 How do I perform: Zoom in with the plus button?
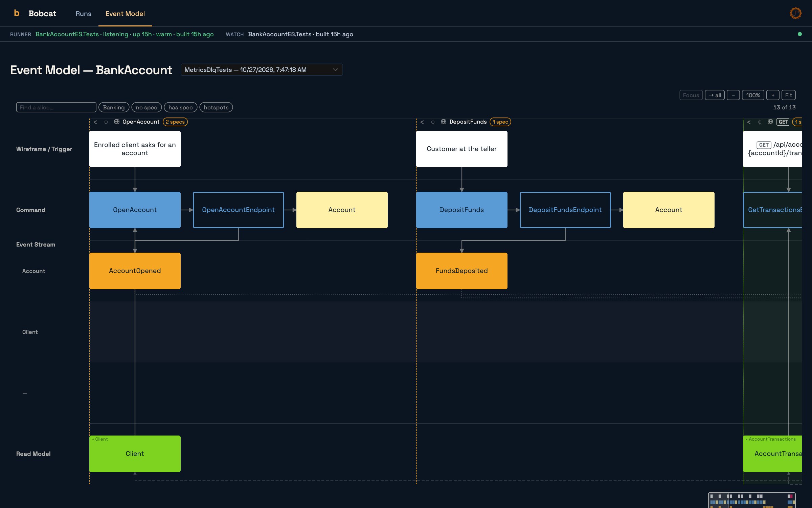773,95
